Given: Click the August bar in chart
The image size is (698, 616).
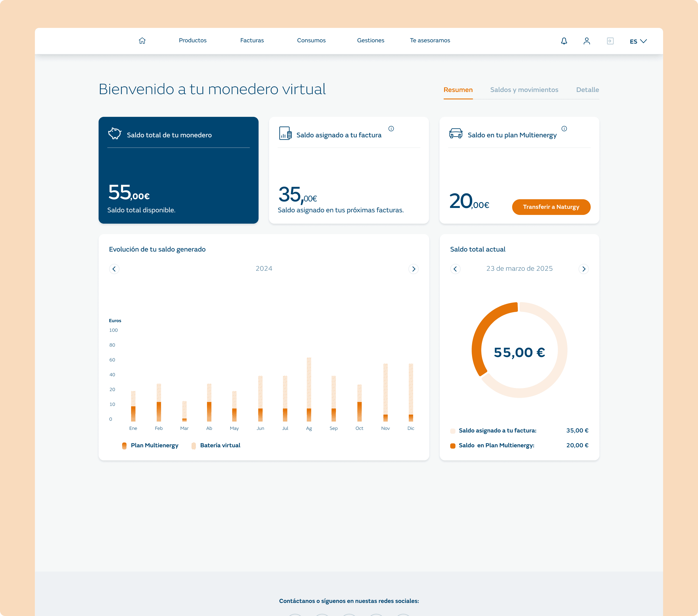Looking at the screenshot, I should click(309, 389).
